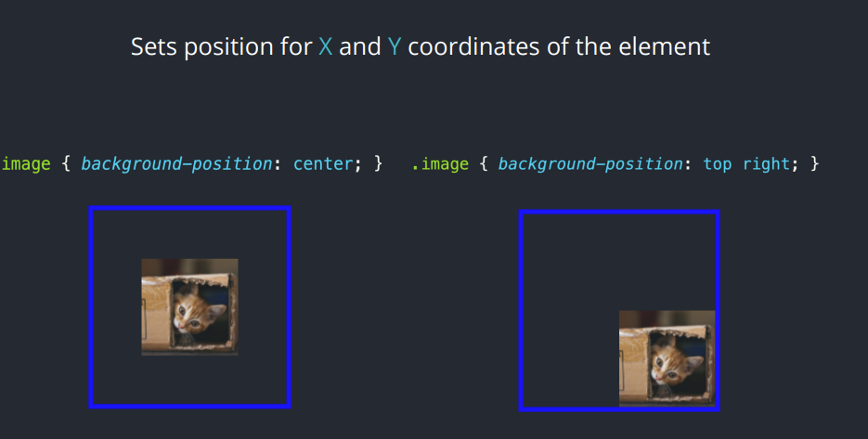Click the closing brace of the right code

click(814, 164)
